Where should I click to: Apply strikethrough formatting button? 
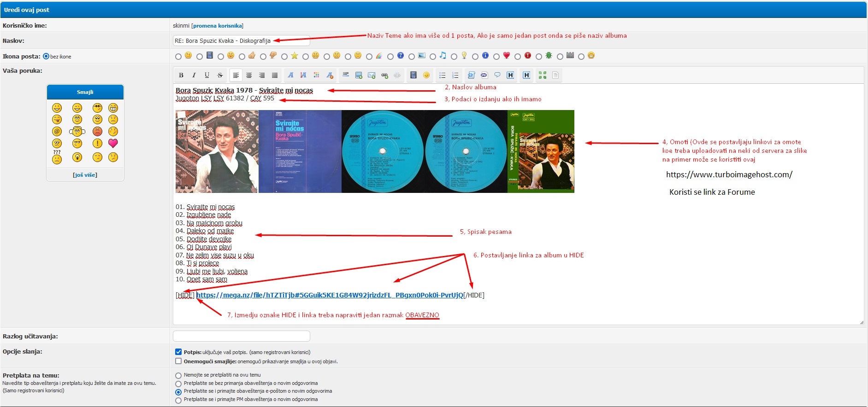click(220, 75)
